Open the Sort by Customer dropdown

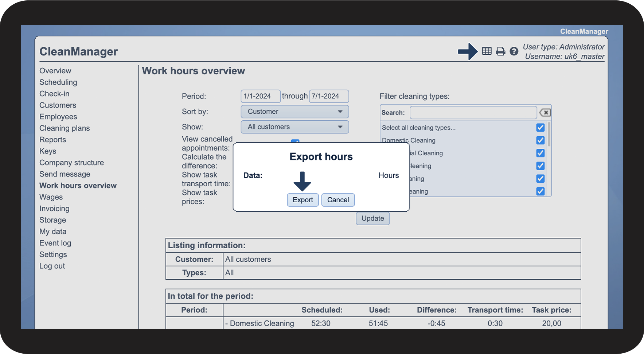(294, 112)
